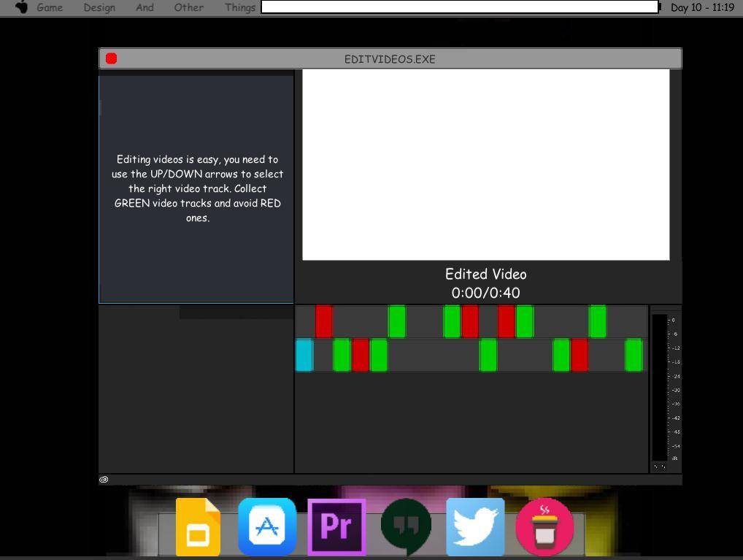Click the 0:00/0:40 time counter
743x560 pixels.
485,293
